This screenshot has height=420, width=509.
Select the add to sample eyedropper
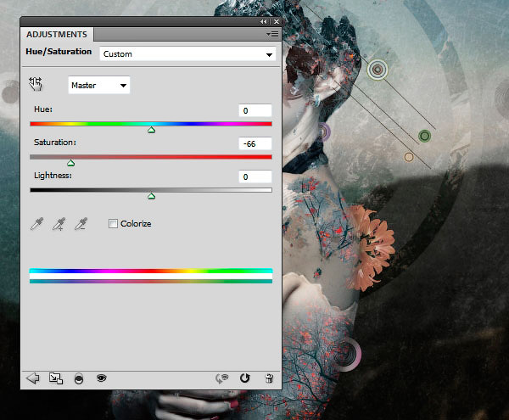click(x=59, y=224)
